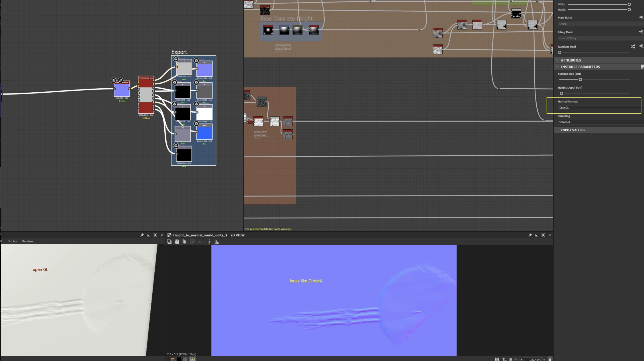This screenshot has height=361, width=644.
Task: Open the Normal Format dropdown showing OpenGL
Action: 598,107
